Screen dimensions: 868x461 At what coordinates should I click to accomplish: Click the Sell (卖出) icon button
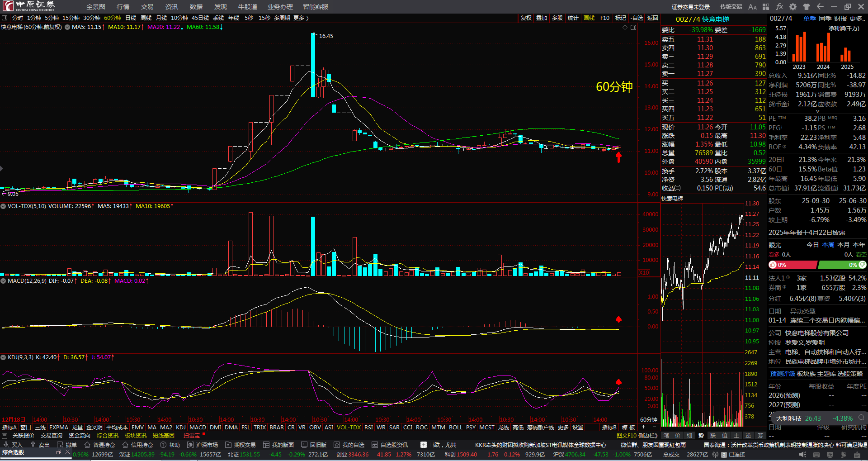33,445
